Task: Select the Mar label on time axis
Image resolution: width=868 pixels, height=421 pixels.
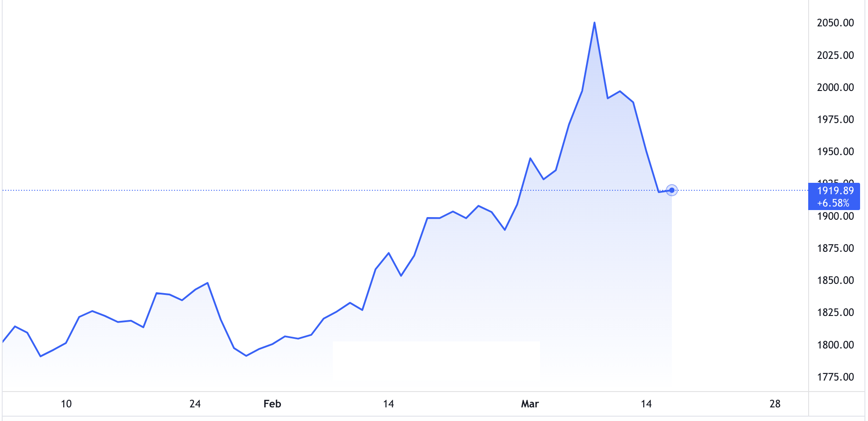Action: (529, 404)
